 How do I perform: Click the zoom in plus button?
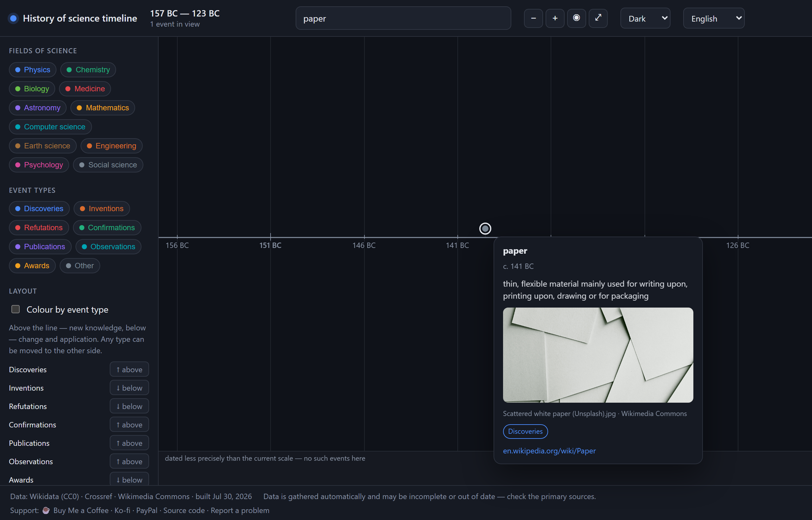click(555, 18)
